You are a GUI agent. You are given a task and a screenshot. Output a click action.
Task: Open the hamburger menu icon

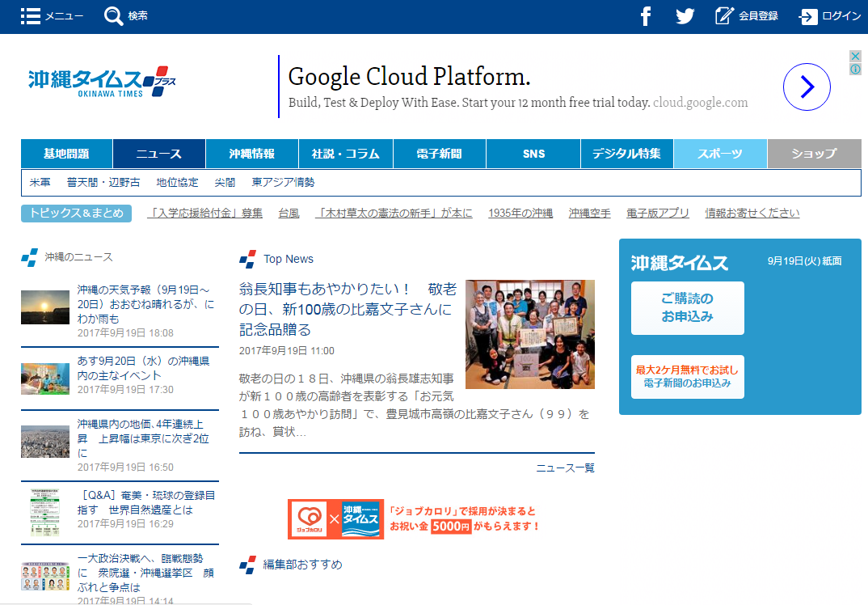[x=31, y=16]
